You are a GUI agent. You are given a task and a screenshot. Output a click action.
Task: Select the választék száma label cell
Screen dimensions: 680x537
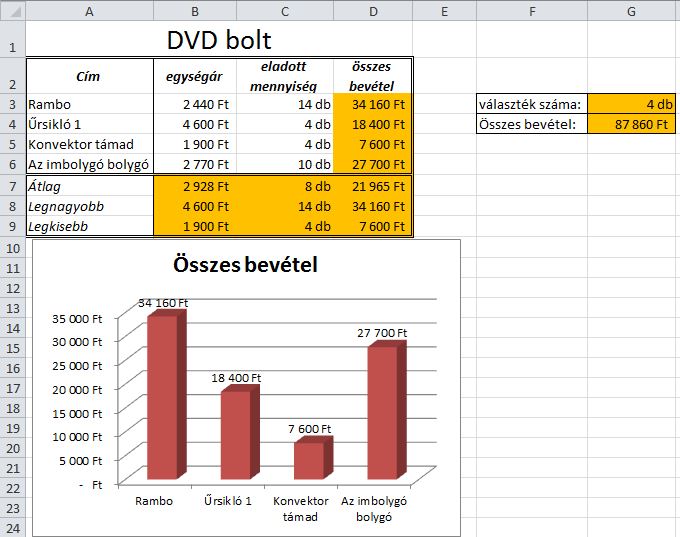click(x=532, y=105)
